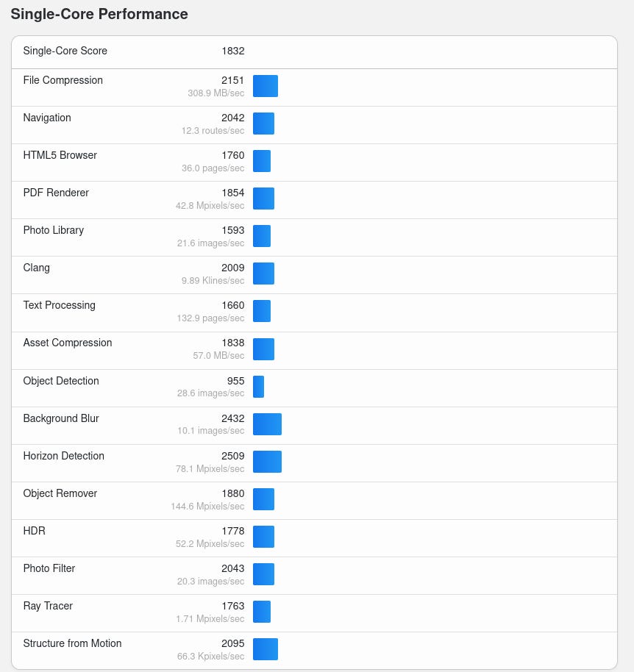Screen dimensions: 634x672
Task: Click the Asset Compression label
Action: pyautogui.click(x=68, y=343)
